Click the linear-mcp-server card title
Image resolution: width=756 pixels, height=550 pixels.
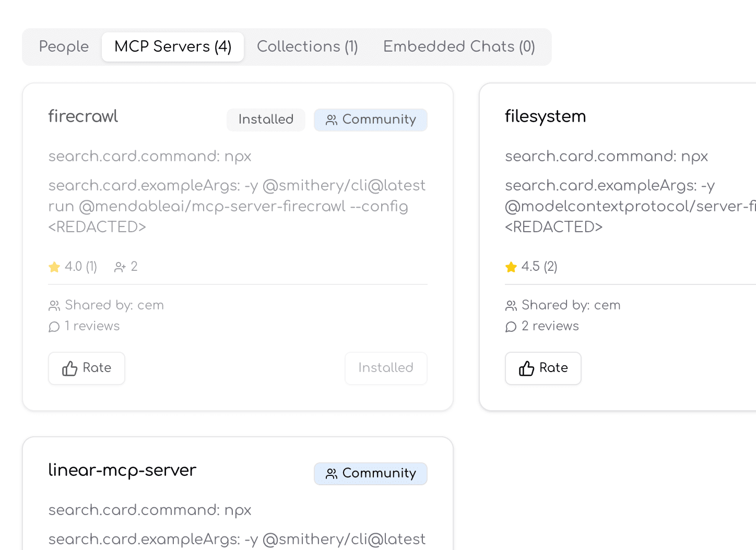(x=122, y=470)
